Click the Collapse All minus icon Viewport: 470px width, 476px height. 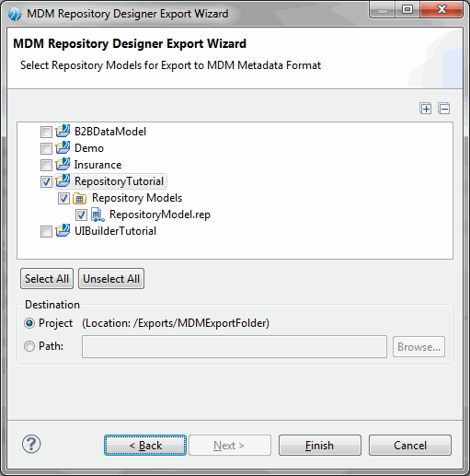[444, 109]
